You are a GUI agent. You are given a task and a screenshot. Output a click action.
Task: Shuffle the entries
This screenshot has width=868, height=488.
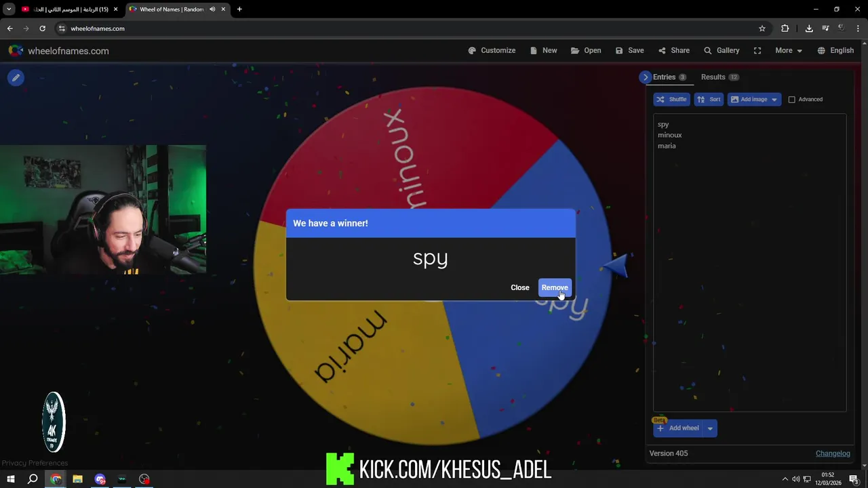(671, 99)
